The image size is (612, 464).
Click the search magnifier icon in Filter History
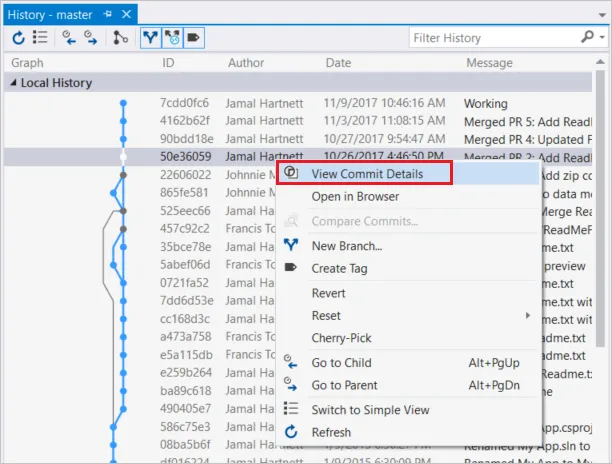(587, 37)
